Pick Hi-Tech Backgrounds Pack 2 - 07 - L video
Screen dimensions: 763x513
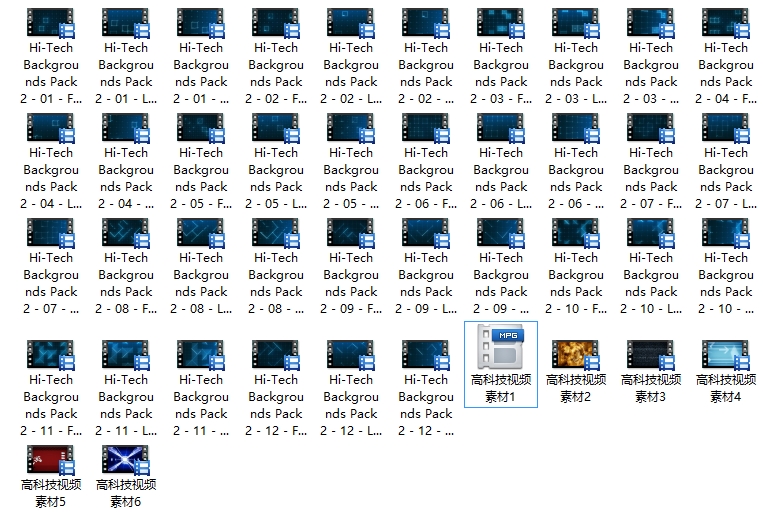[725, 127]
